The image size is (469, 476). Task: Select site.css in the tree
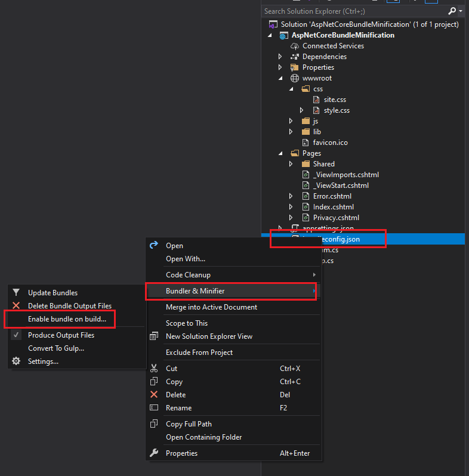pyautogui.click(x=335, y=100)
